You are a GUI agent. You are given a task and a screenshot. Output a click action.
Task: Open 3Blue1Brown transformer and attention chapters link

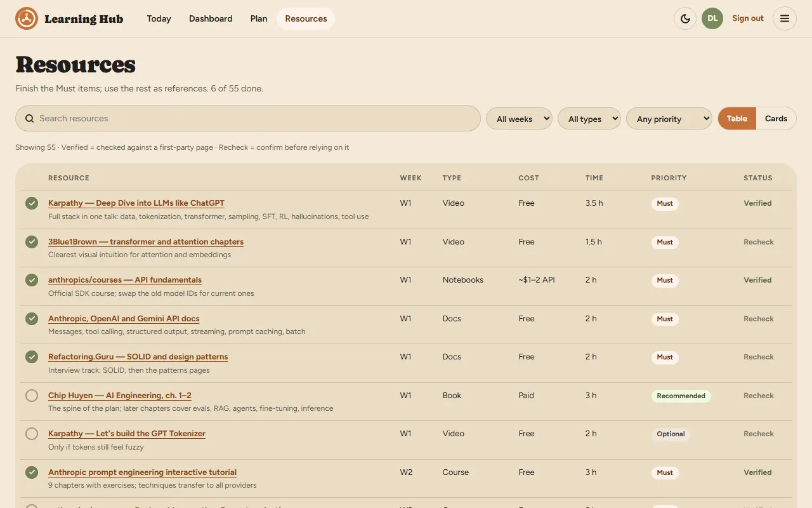(x=146, y=242)
